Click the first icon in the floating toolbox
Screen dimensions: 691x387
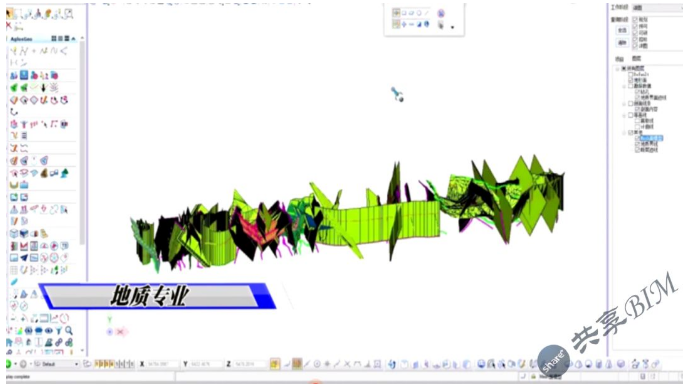pyautogui.click(x=396, y=13)
